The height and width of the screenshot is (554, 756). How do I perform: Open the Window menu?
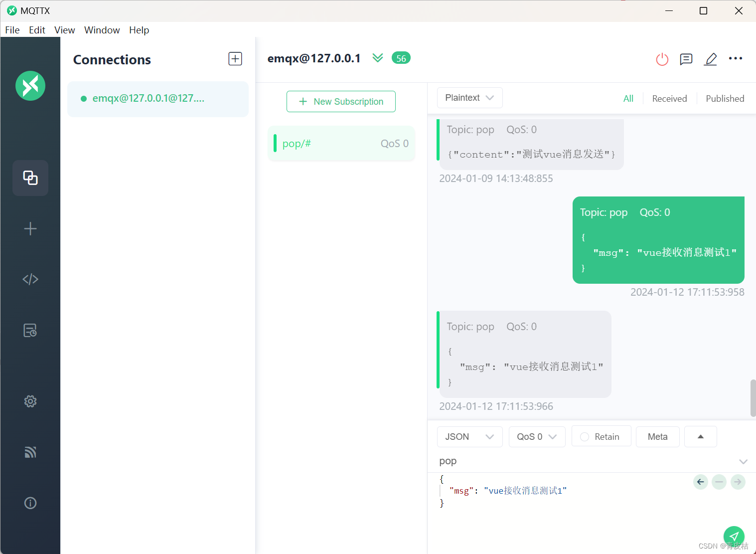pyautogui.click(x=102, y=30)
